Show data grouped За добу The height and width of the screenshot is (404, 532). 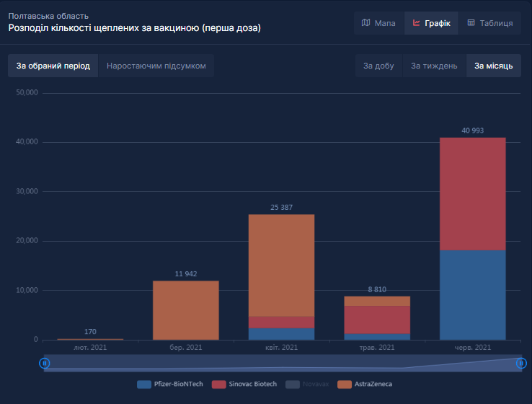(x=378, y=66)
